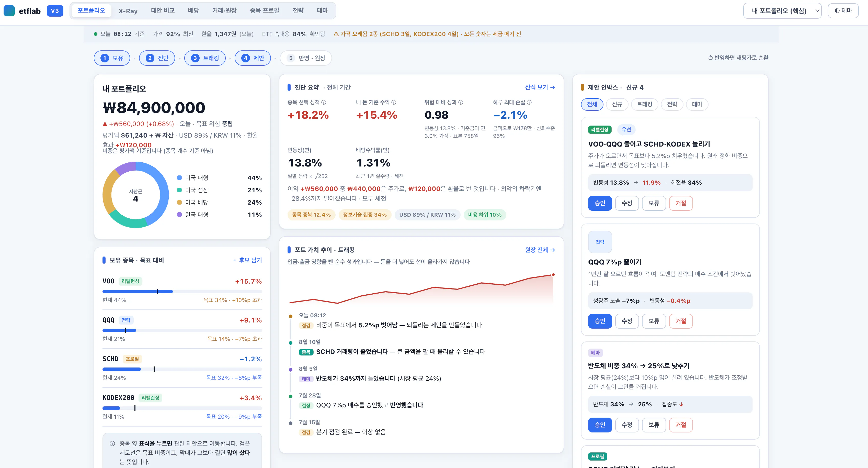Click 거절 on the 반도체 비중 card
Viewport: 868px width, 468px height.
tap(681, 425)
